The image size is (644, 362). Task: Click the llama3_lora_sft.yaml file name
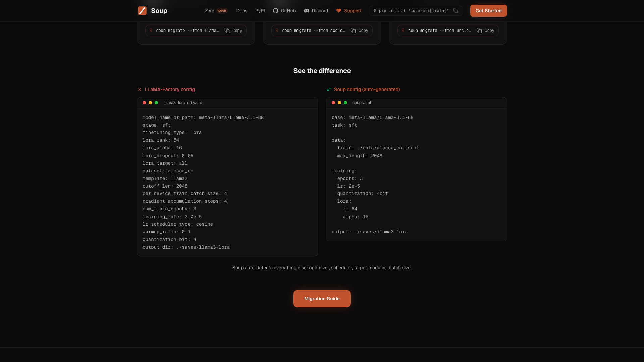point(182,103)
